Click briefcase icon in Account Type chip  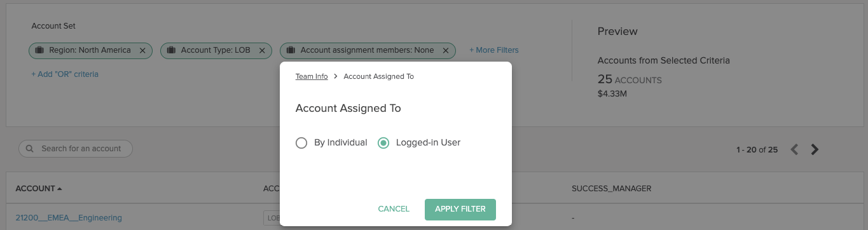click(171, 50)
